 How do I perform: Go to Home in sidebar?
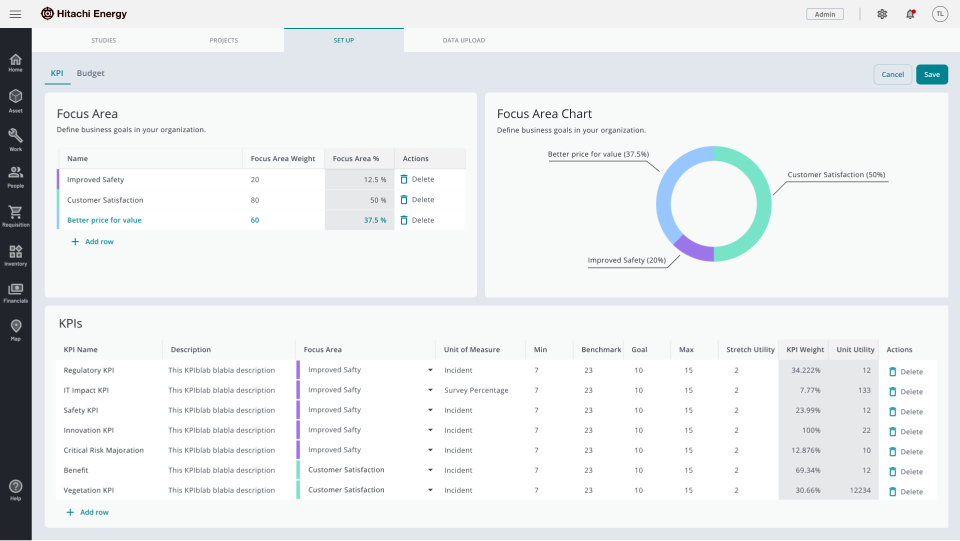[x=15, y=62]
